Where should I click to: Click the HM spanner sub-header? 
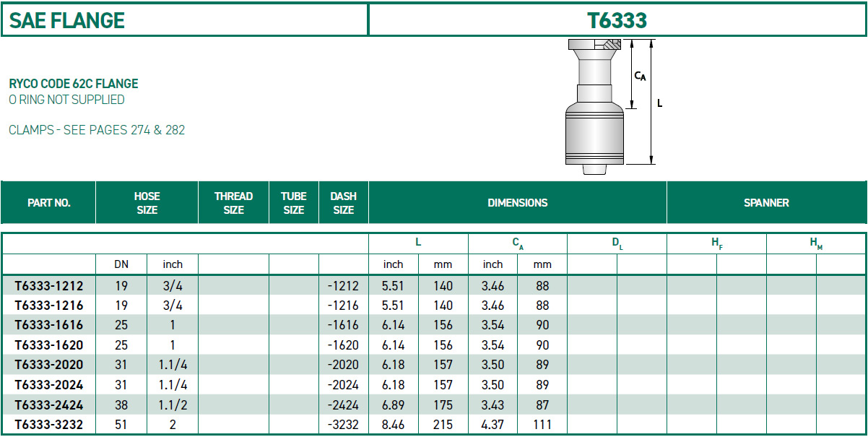coord(816,244)
